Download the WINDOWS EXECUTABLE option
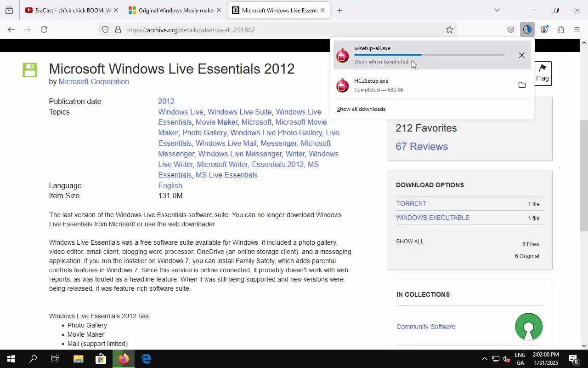 click(x=433, y=218)
